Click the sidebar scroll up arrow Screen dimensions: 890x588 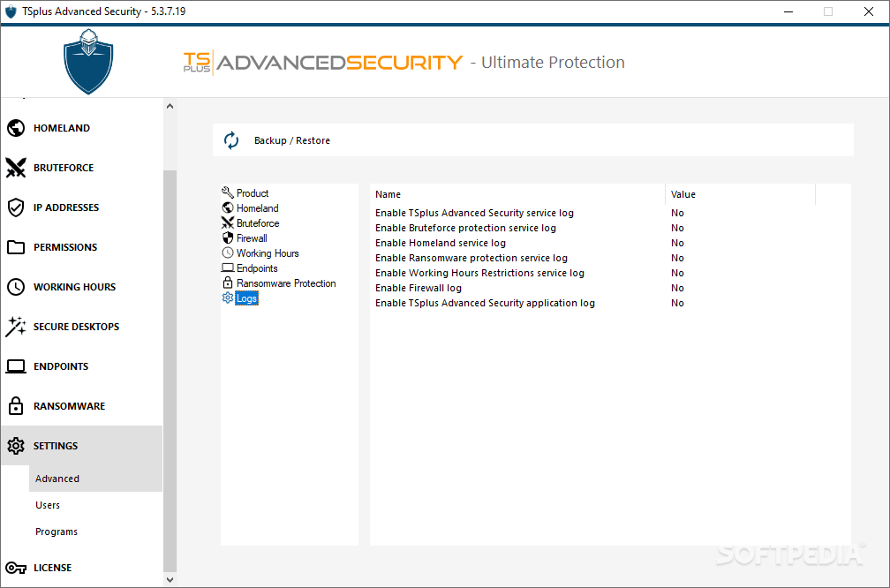(x=170, y=106)
